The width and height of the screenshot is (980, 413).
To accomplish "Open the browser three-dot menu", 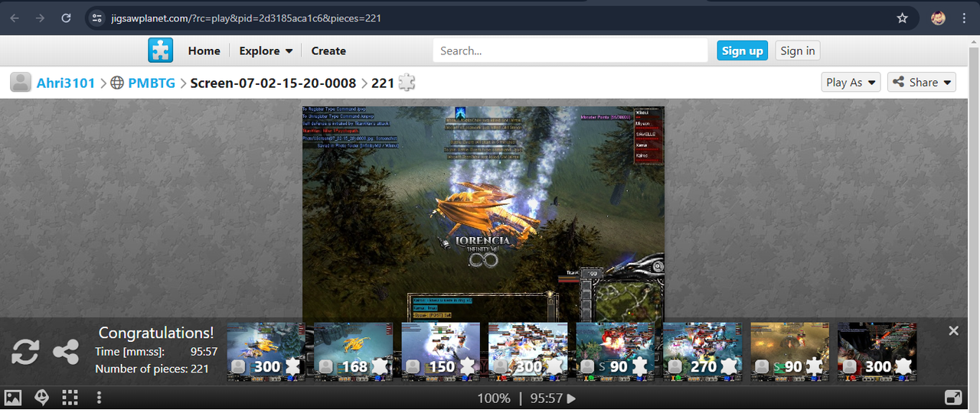I will [963, 18].
